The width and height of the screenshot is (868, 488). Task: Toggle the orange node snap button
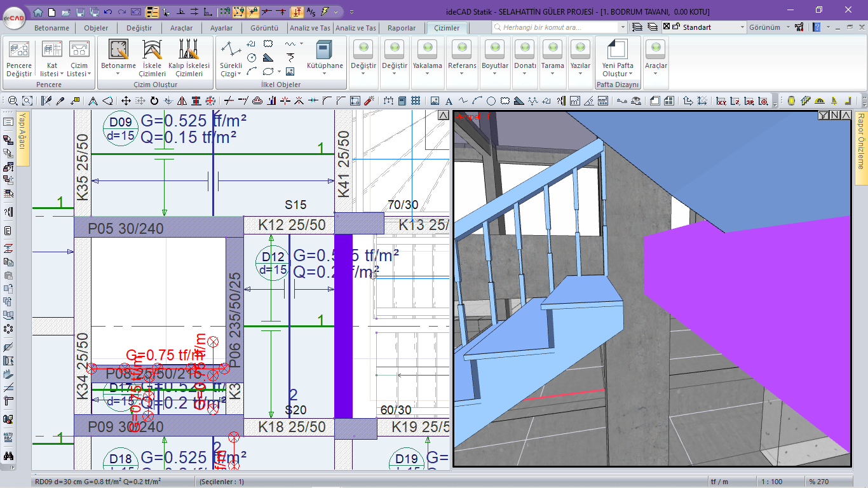click(239, 11)
